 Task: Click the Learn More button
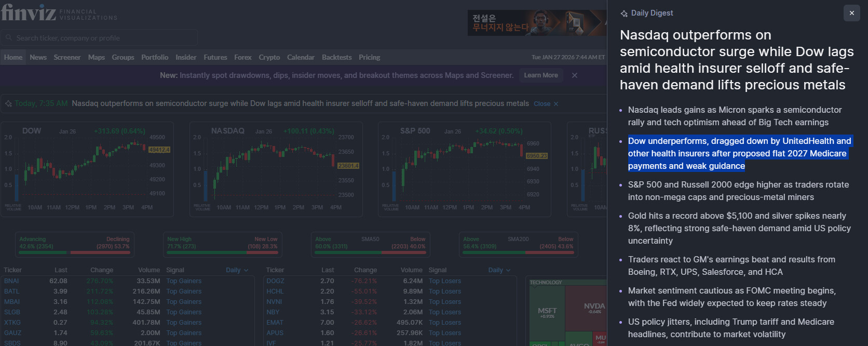(x=541, y=75)
